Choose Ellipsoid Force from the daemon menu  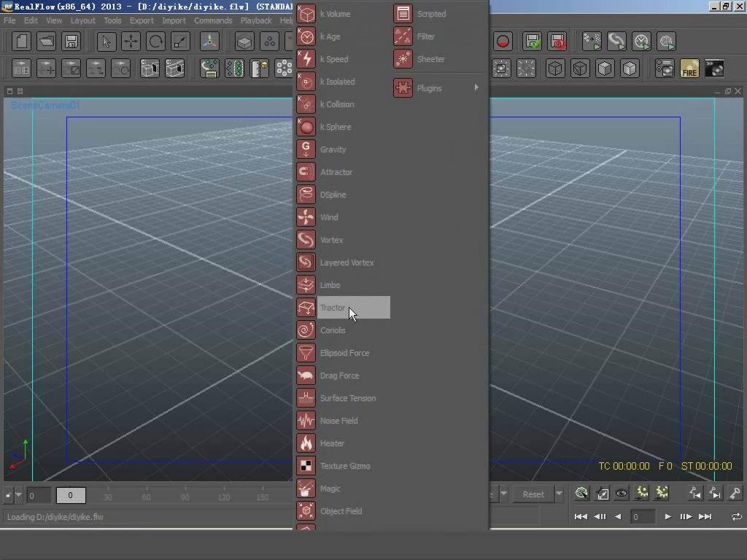click(x=343, y=353)
